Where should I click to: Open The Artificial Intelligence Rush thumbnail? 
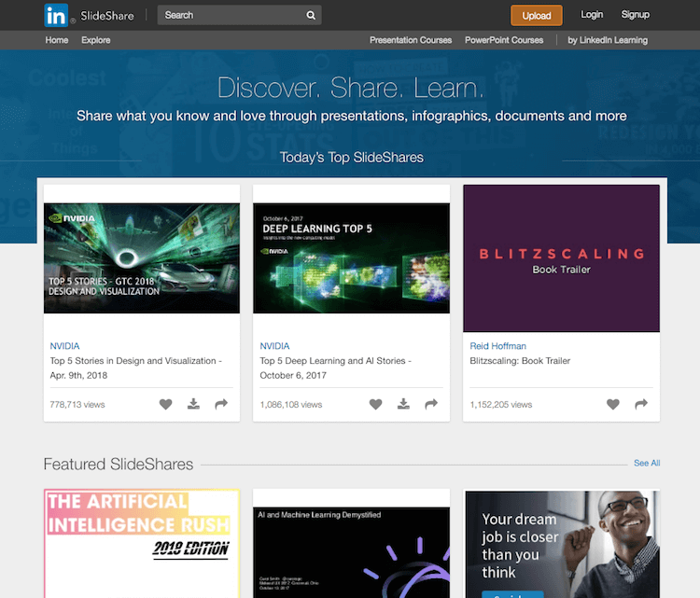tap(142, 544)
